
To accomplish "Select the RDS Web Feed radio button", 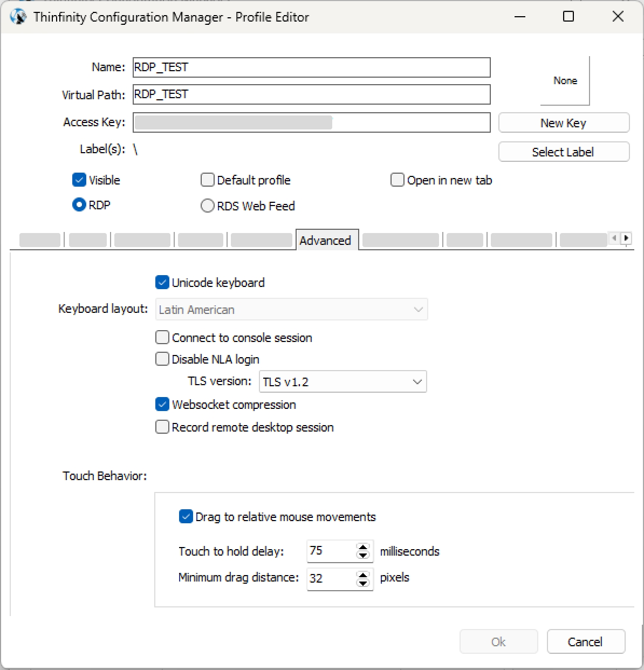I will click(x=208, y=206).
